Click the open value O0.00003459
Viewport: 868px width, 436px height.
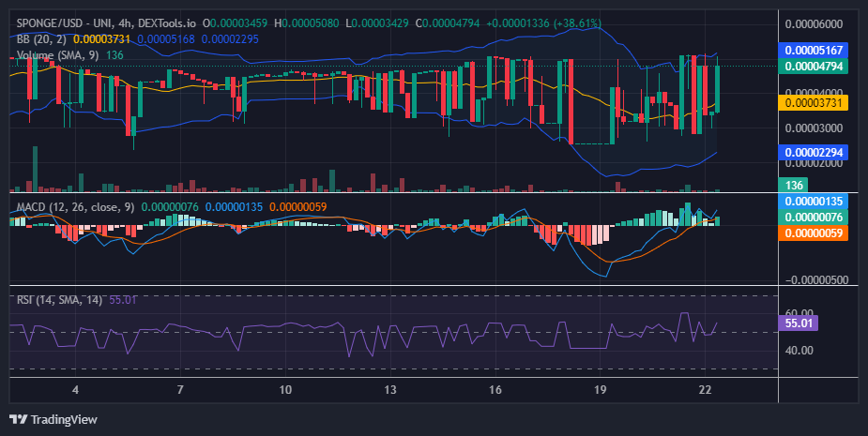point(235,23)
